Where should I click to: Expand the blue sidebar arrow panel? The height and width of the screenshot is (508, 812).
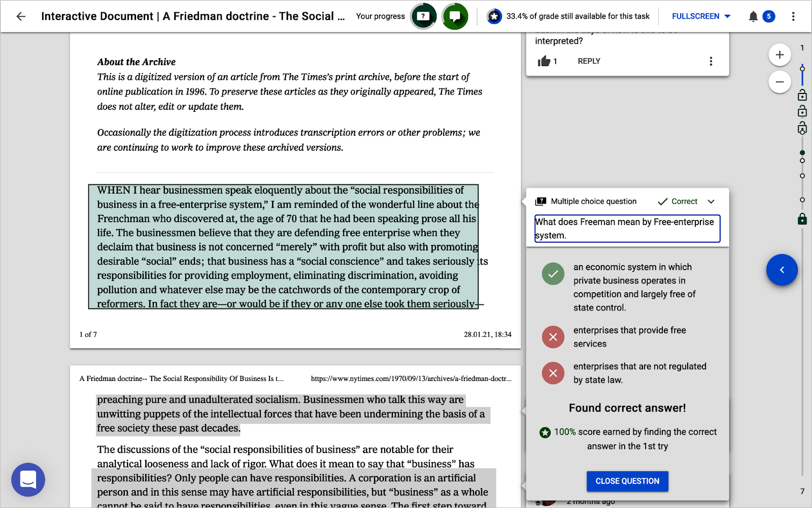click(x=782, y=270)
